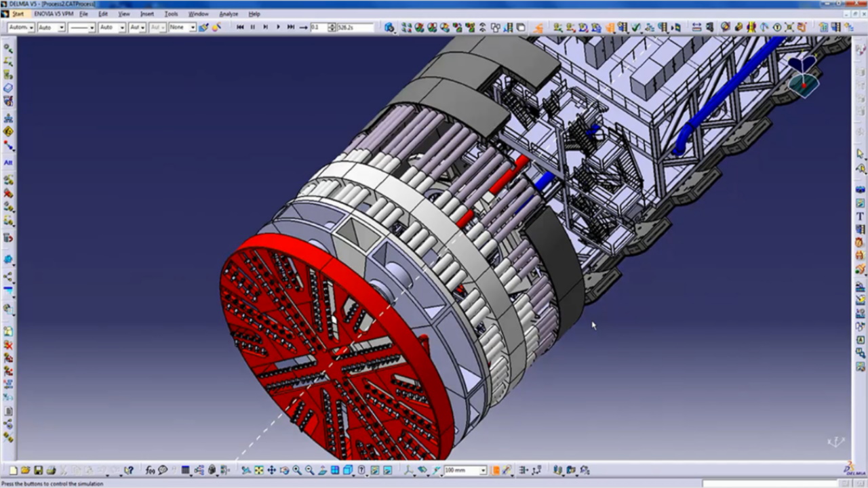Viewport: 868px width, 488px height.
Task: Open the Insert menu
Action: [x=147, y=14]
